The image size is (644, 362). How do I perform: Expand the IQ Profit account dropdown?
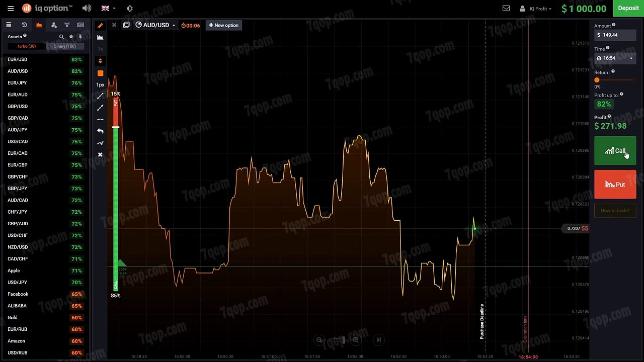point(535,9)
